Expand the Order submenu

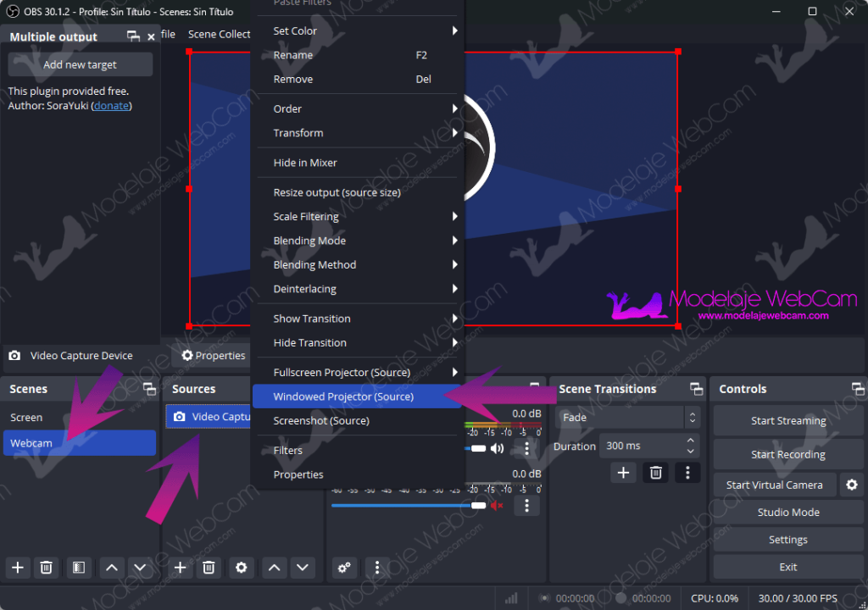click(x=358, y=108)
